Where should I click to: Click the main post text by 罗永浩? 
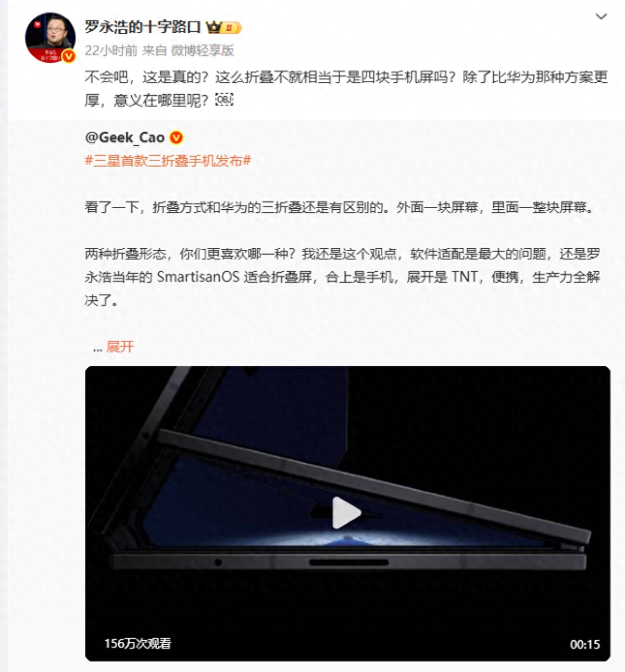pos(346,88)
